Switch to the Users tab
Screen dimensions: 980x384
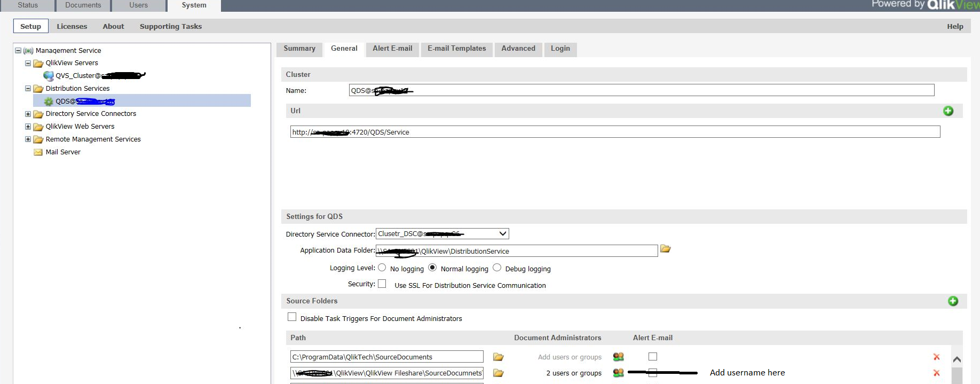click(x=138, y=5)
